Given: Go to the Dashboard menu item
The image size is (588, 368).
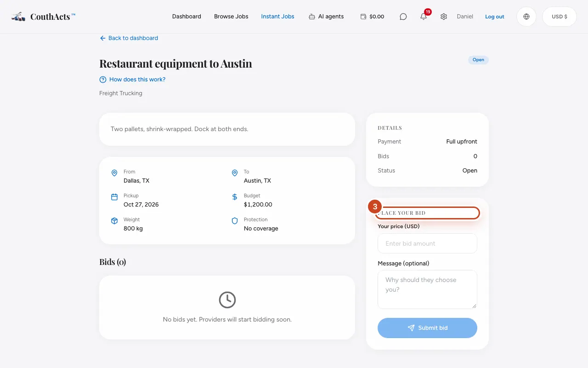Looking at the screenshot, I should coord(187,17).
